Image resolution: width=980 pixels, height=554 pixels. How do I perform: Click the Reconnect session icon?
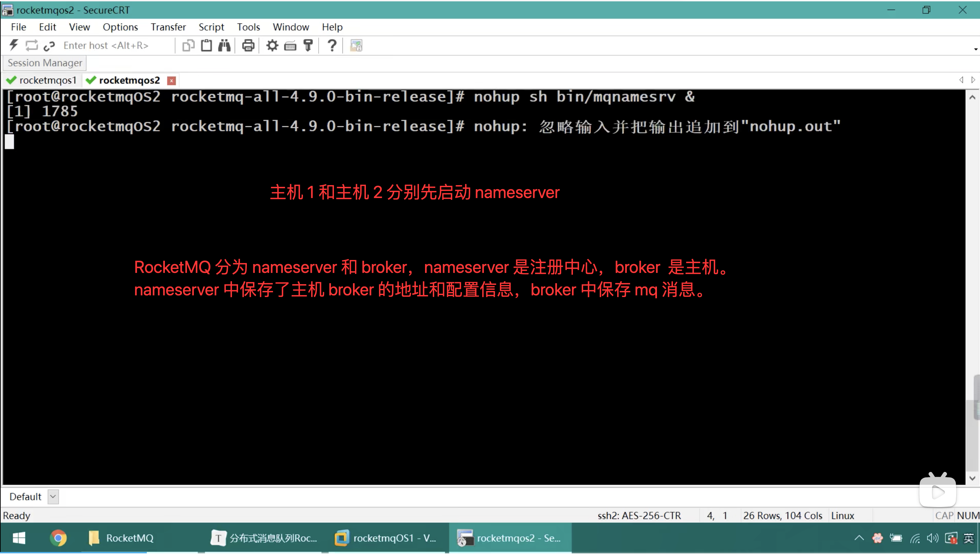click(32, 45)
